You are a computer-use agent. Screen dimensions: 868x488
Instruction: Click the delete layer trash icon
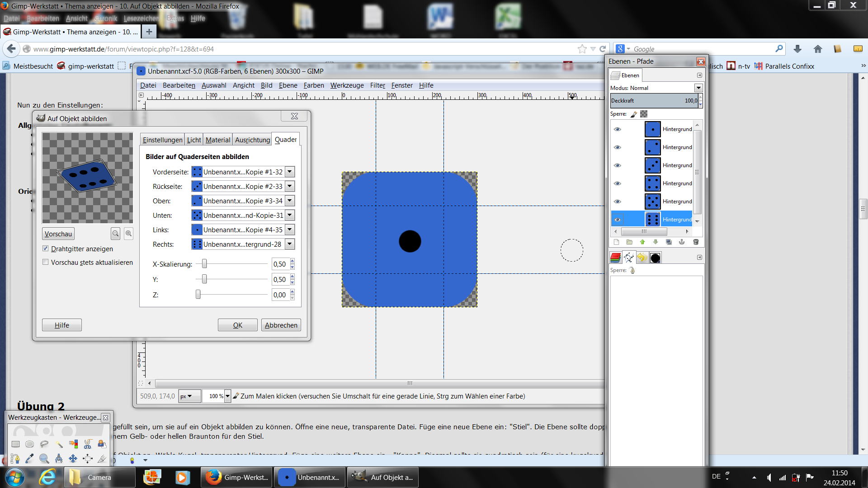(x=696, y=242)
